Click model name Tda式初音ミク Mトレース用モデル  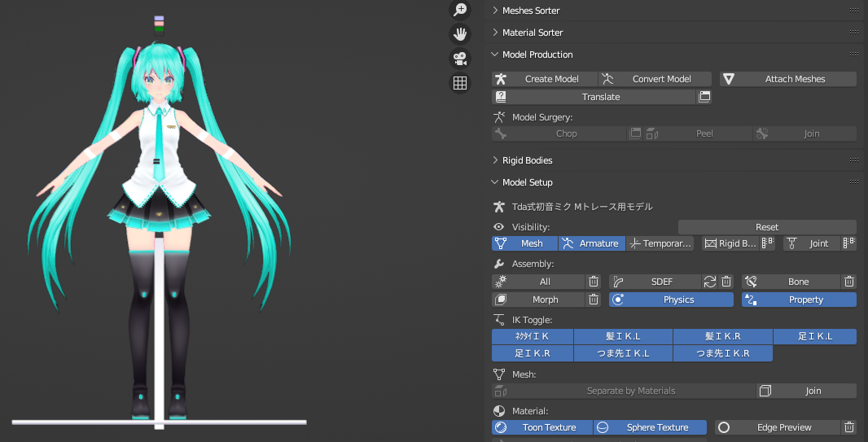tap(582, 207)
